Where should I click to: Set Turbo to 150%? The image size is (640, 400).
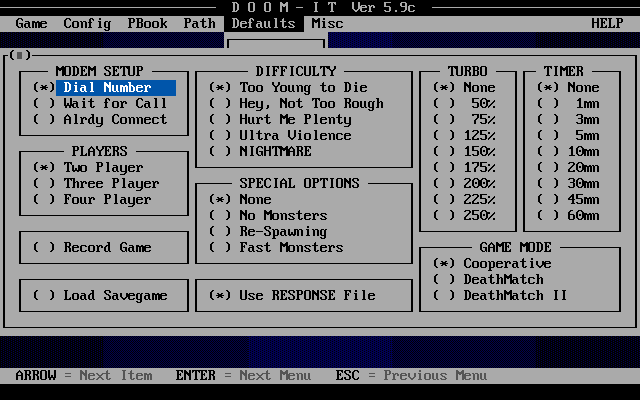[464, 151]
